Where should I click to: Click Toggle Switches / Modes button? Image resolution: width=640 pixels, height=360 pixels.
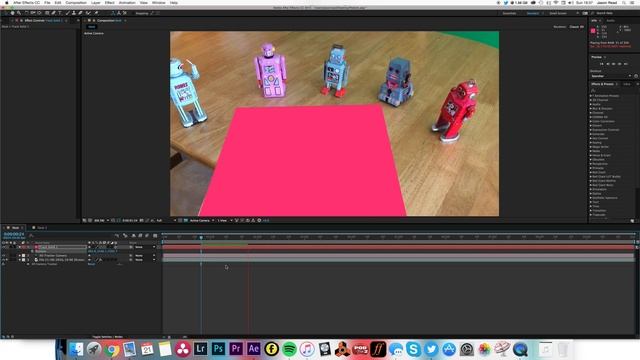107,337
